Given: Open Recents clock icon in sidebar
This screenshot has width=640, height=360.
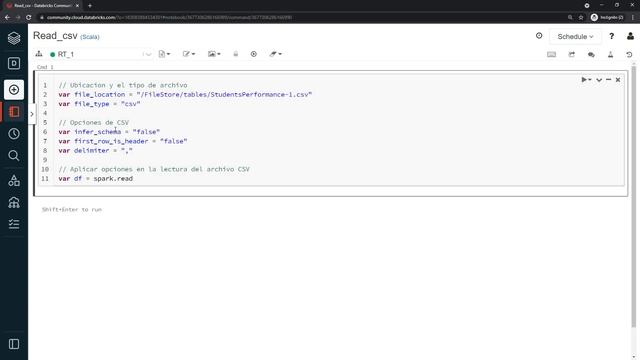Looking at the screenshot, I should 14,133.
